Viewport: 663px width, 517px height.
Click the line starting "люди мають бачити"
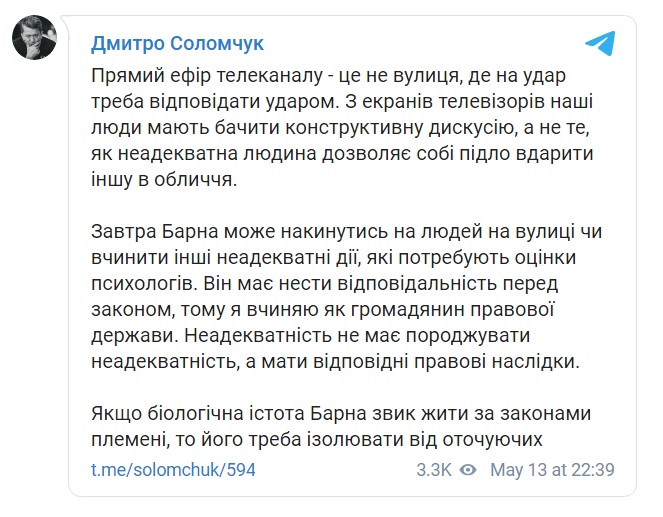tap(340, 128)
